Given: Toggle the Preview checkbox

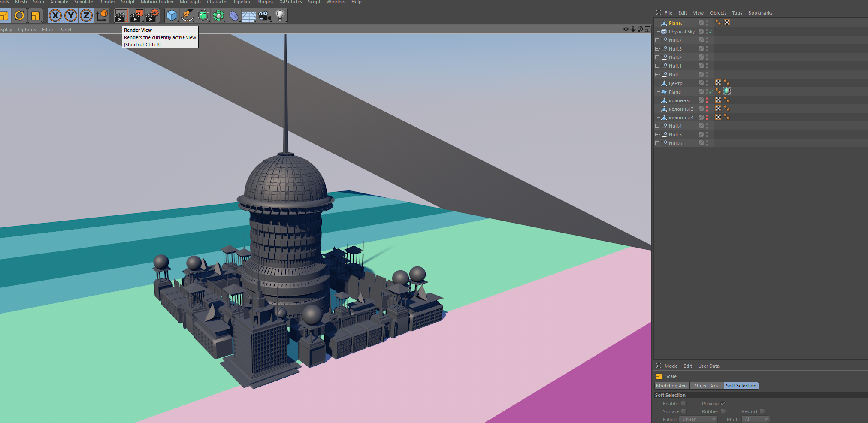Looking at the screenshot, I should (723, 404).
